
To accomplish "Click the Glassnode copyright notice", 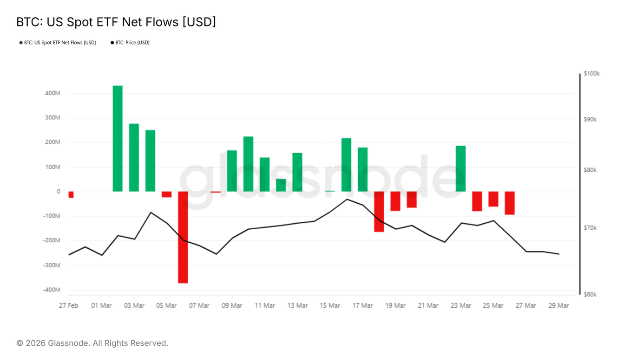I will coord(92,343).
